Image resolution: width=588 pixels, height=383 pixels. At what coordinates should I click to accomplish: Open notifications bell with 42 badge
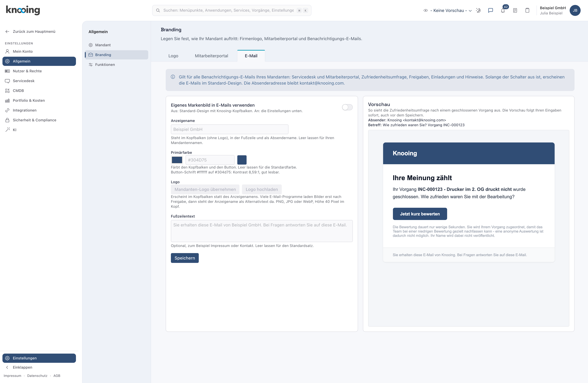503,10
